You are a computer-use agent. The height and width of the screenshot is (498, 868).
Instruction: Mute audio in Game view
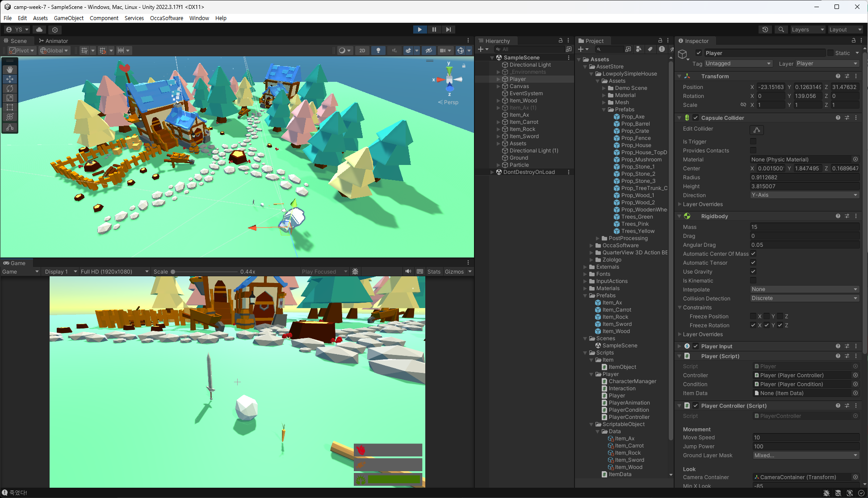click(408, 271)
